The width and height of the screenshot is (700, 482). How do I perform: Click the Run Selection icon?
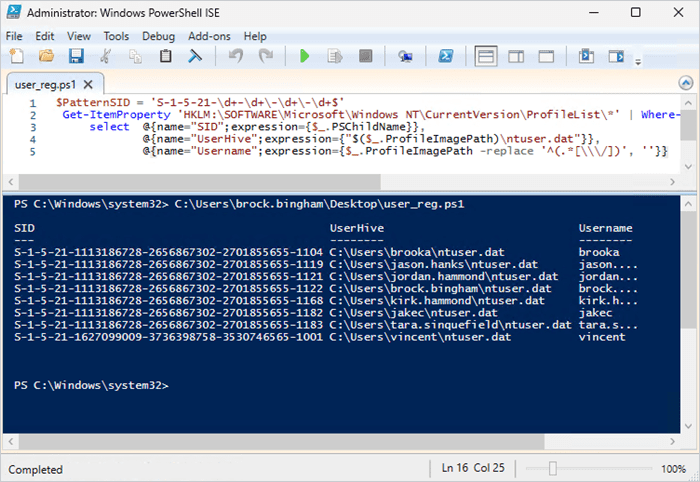(335, 56)
